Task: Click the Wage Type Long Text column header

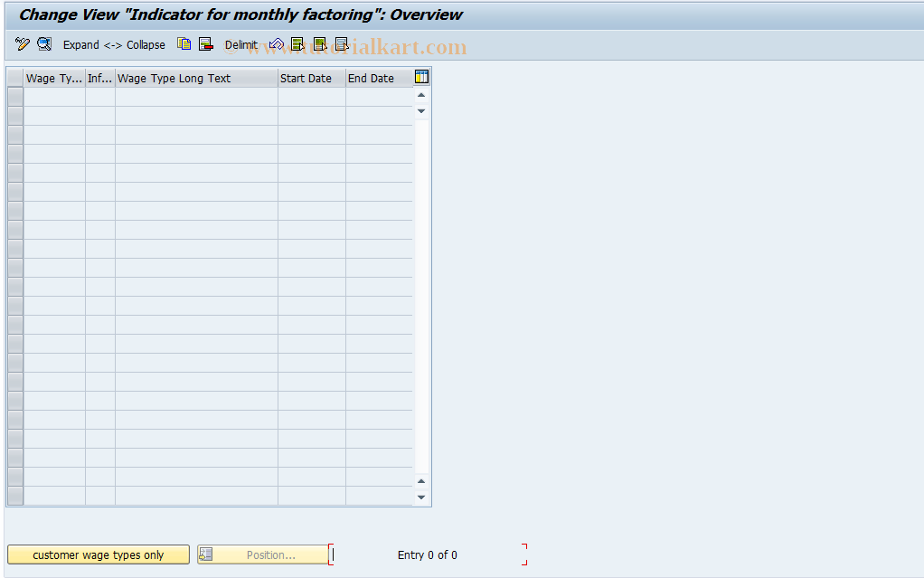Action: point(196,79)
